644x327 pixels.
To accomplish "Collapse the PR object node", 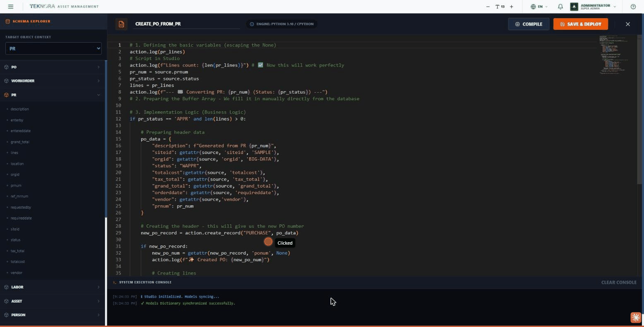I will tap(52, 95).
